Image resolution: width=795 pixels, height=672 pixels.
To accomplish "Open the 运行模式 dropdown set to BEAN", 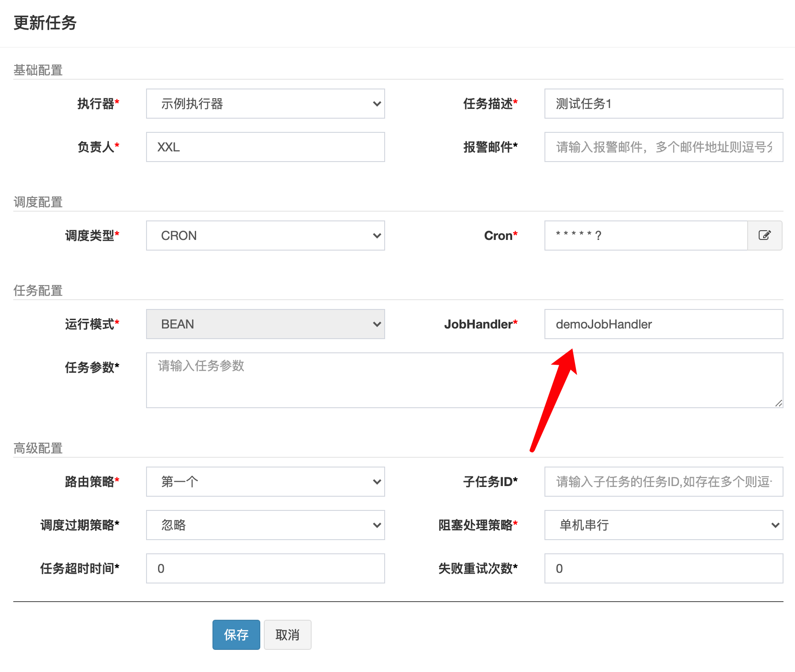I will pos(265,324).
